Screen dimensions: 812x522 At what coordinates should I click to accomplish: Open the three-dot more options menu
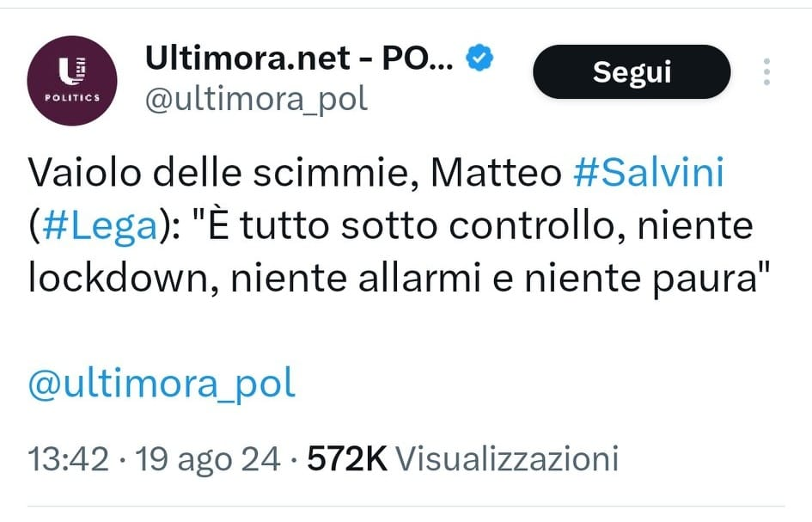pos(766,72)
